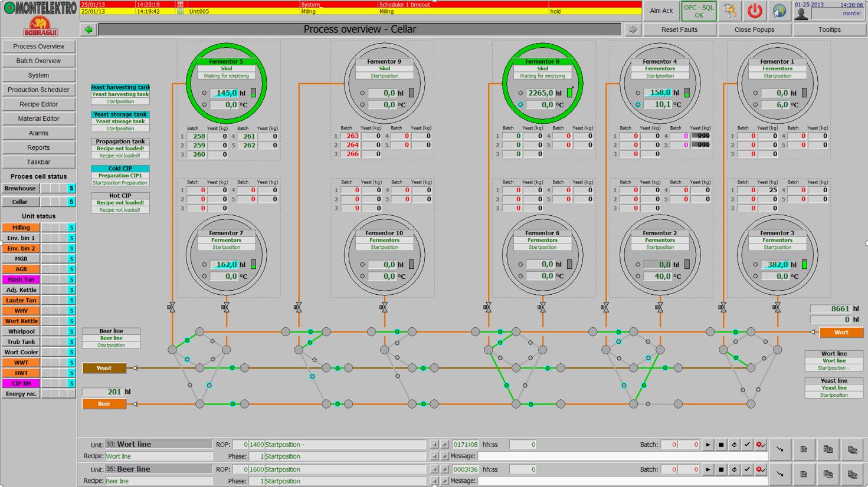
Task: Click Fermentor 5 green level bar
Action: coord(253,93)
